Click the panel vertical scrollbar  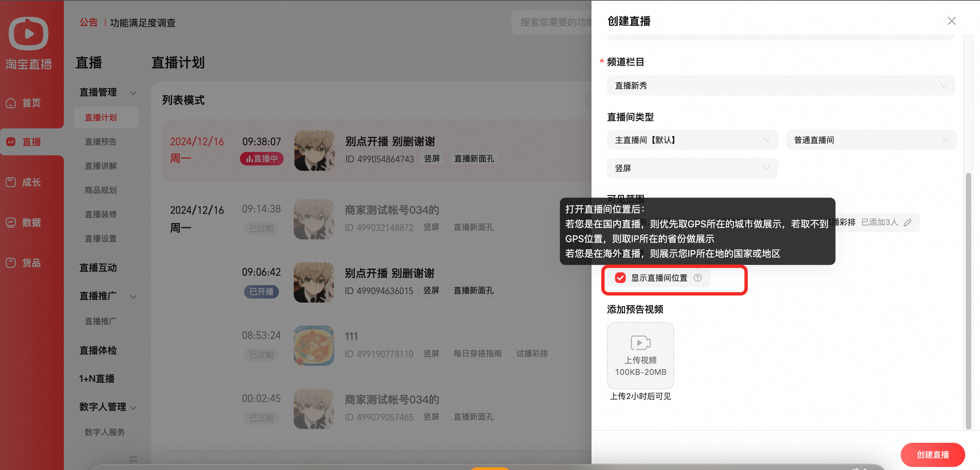[x=968, y=301]
